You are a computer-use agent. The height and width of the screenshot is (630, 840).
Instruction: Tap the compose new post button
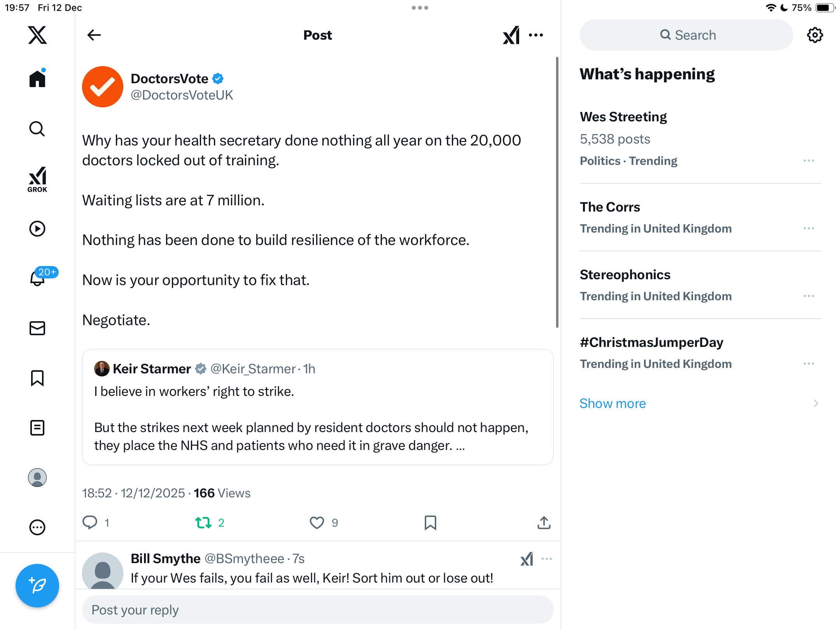coord(37,585)
